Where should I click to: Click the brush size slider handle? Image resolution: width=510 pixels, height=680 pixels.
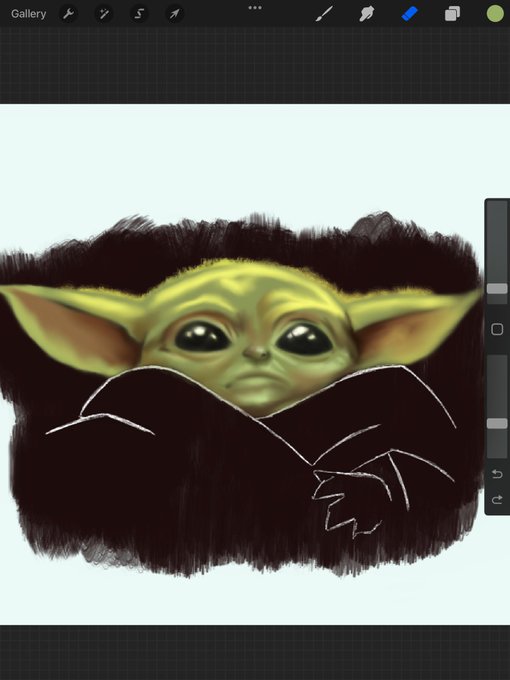pos(497,288)
